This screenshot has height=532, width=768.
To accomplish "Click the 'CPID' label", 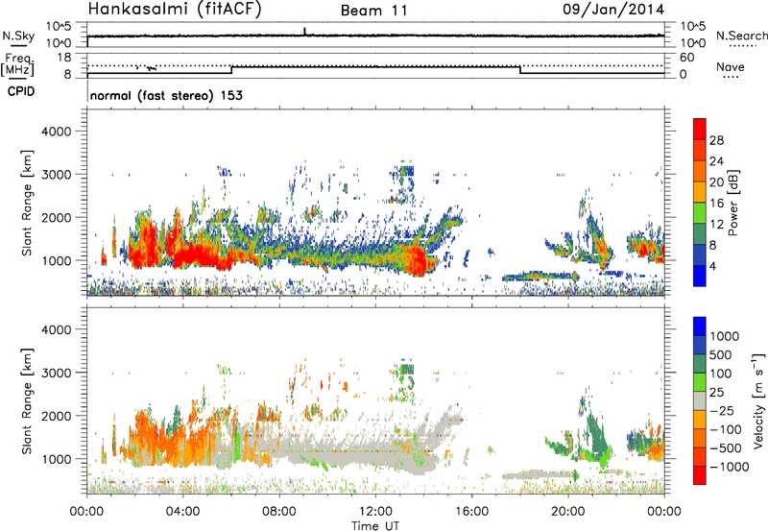I will tap(21, 91).
